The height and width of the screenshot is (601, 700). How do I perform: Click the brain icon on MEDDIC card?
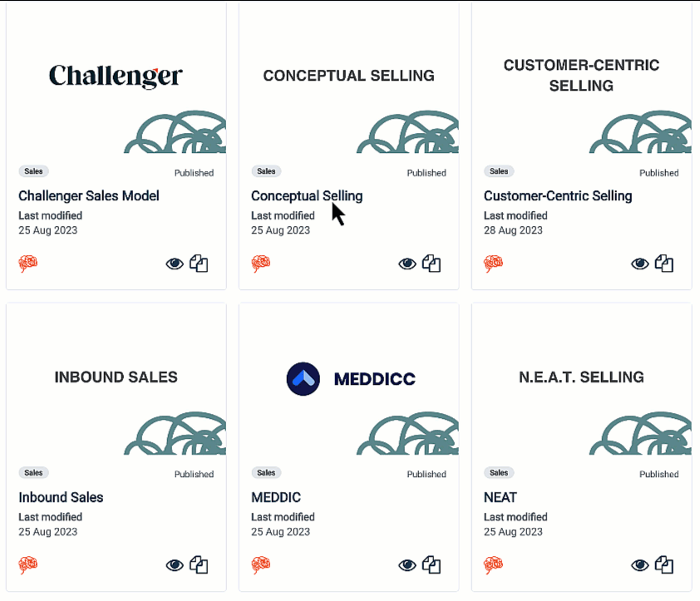click(261, 565)
